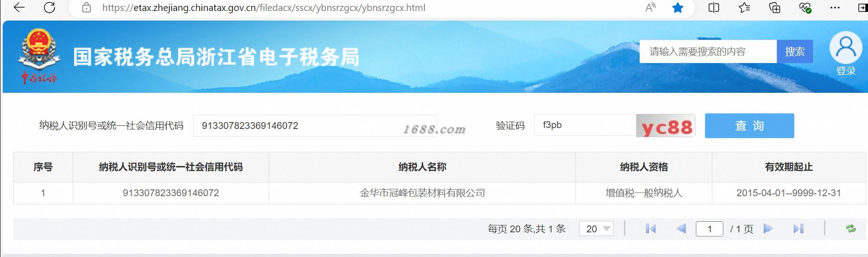
Task: Go to first page icon
Action: click(651, 229)
